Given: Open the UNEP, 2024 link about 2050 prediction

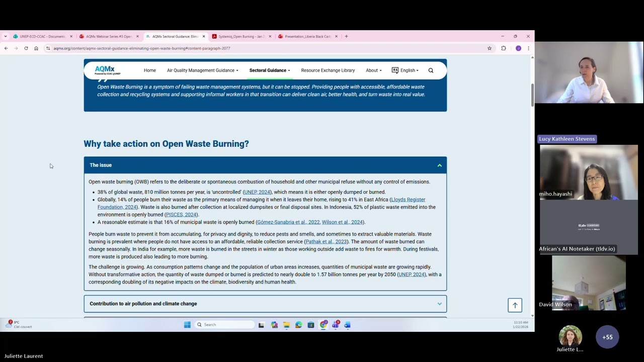Looking at the screenshot, I should (412, 275).
